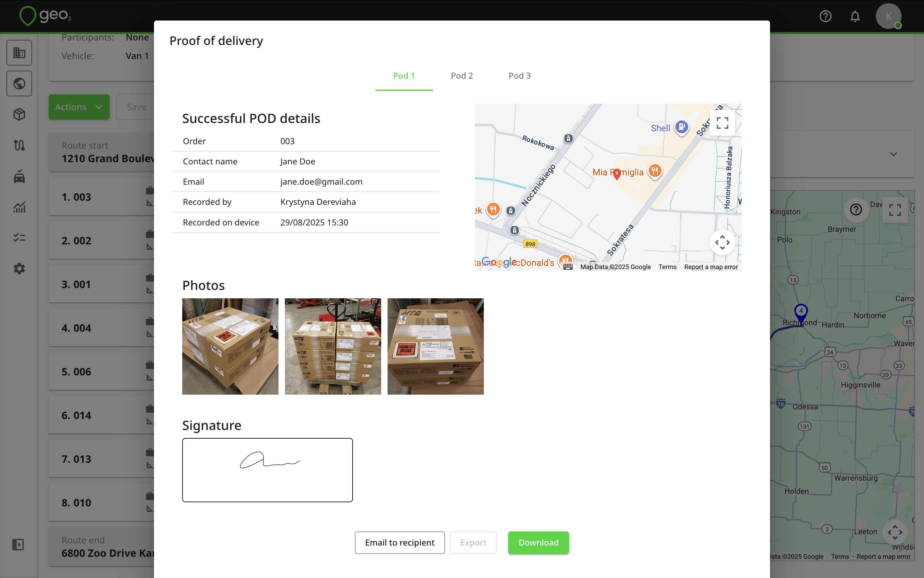
Task: Click Email to recipient button
Action: [400, 542]
